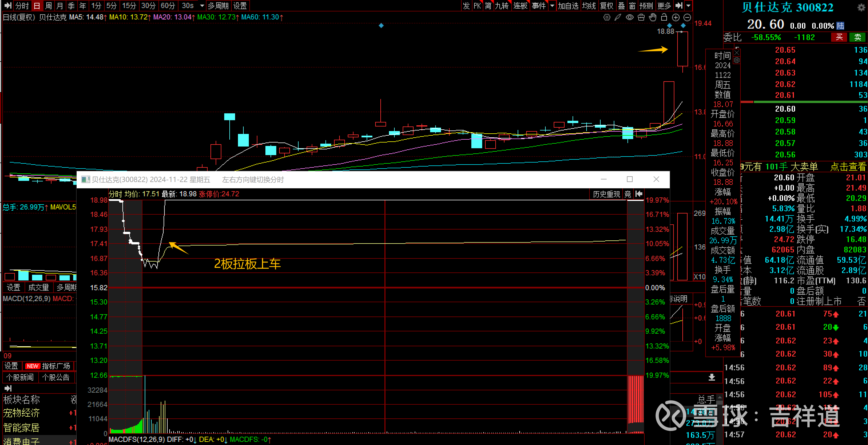This screenshot has height=445, width=868.
Task: Select the 智能家居 sector row
Action: coord(39,428)
